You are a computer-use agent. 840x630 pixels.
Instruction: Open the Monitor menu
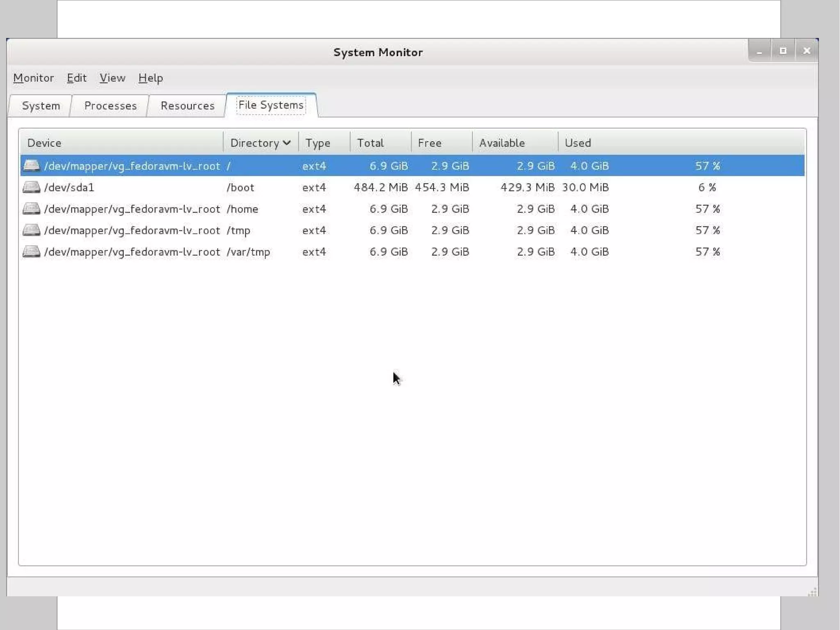(33, 78)
